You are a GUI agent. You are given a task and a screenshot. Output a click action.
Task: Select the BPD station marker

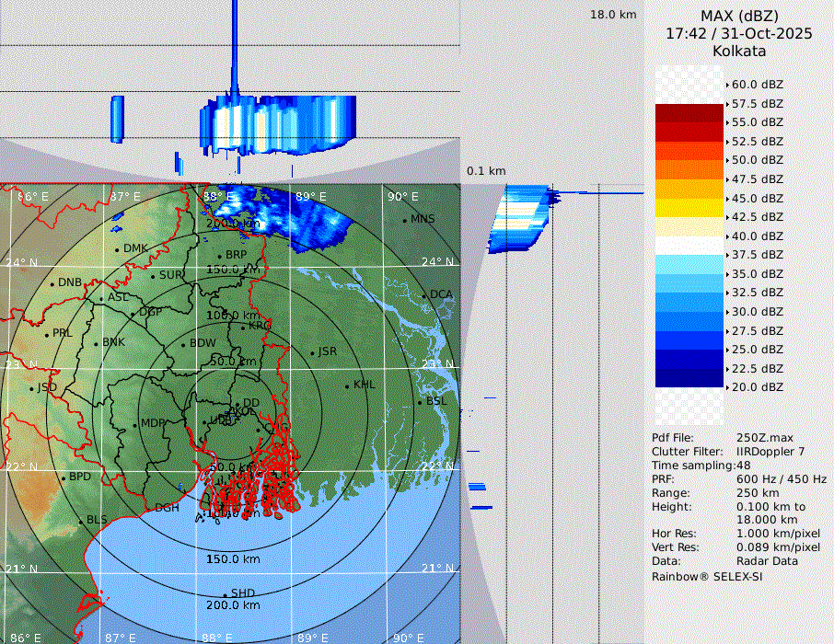63,477
